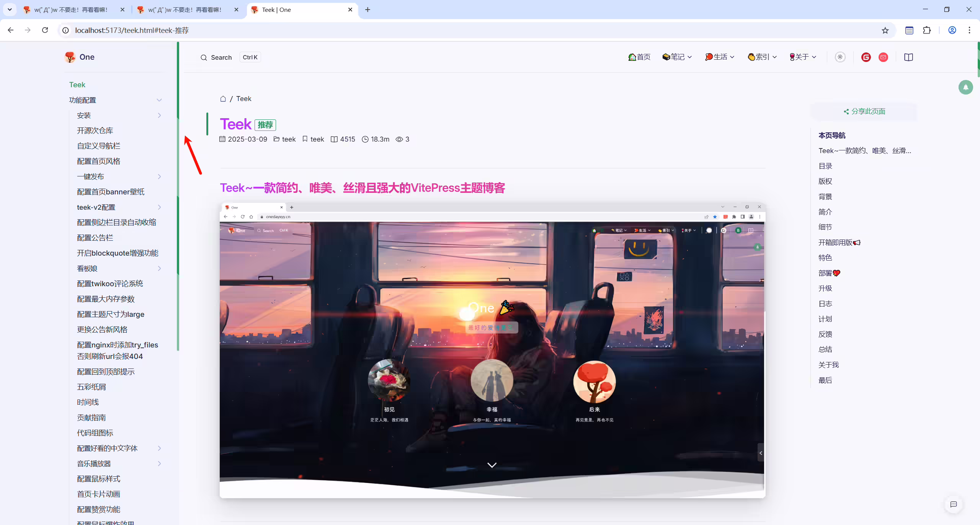Click the Teek sidebar heading link
This screenshot has width=980, height=525.
click(x=77, y=85)
